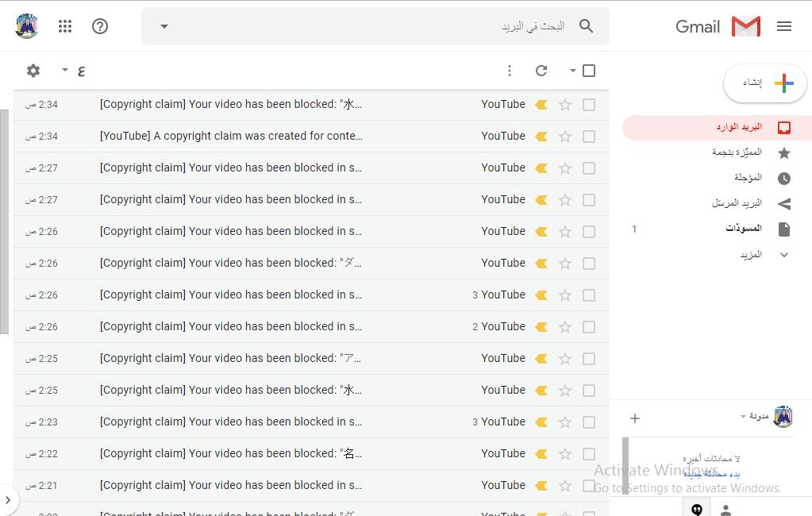Image resolution: width=812 pixels, height=516 pixels.
Task: Select the first 2:34 email checkbox
Action: tap(589, 105)
